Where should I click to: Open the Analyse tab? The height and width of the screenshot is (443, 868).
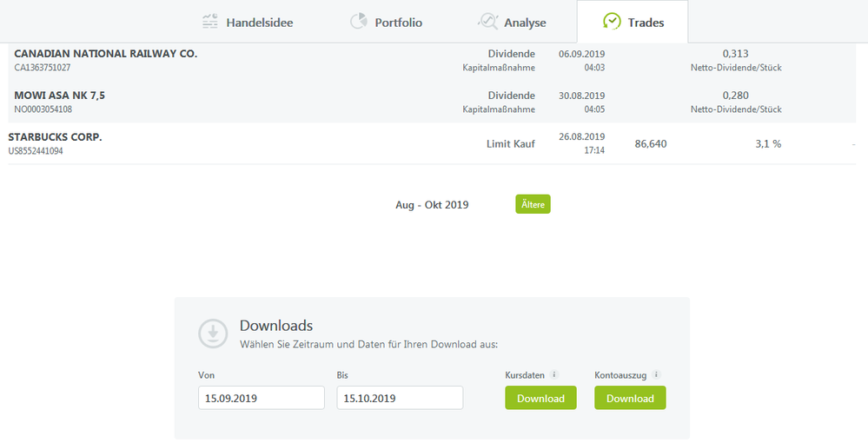tap(525, 23)
